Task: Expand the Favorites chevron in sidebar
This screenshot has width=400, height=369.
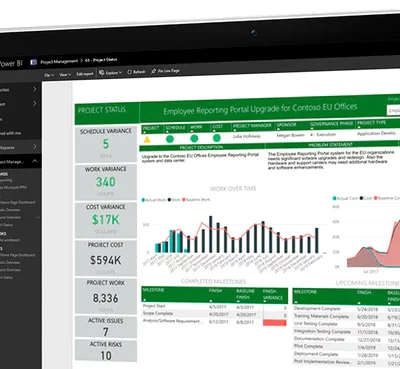Action: 35,89
